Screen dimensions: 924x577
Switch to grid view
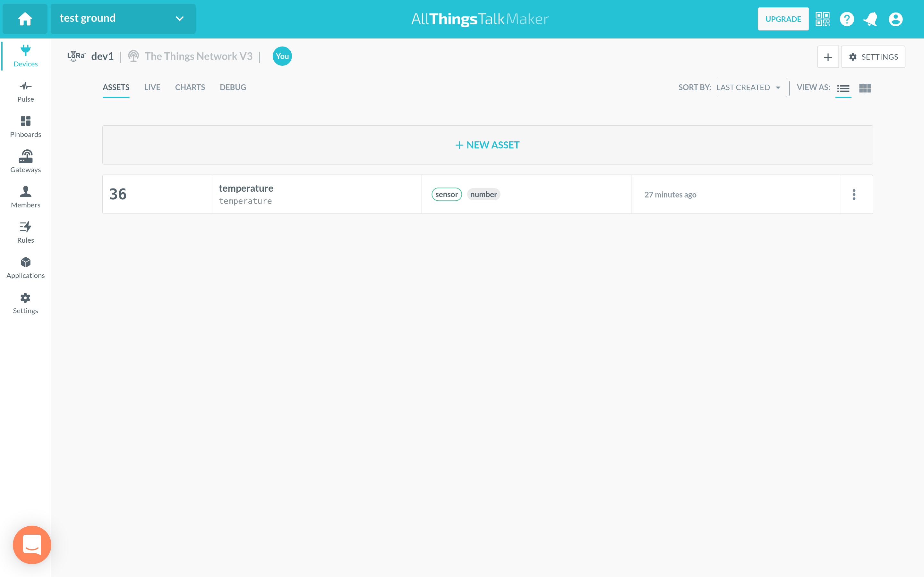click(864, 88)
